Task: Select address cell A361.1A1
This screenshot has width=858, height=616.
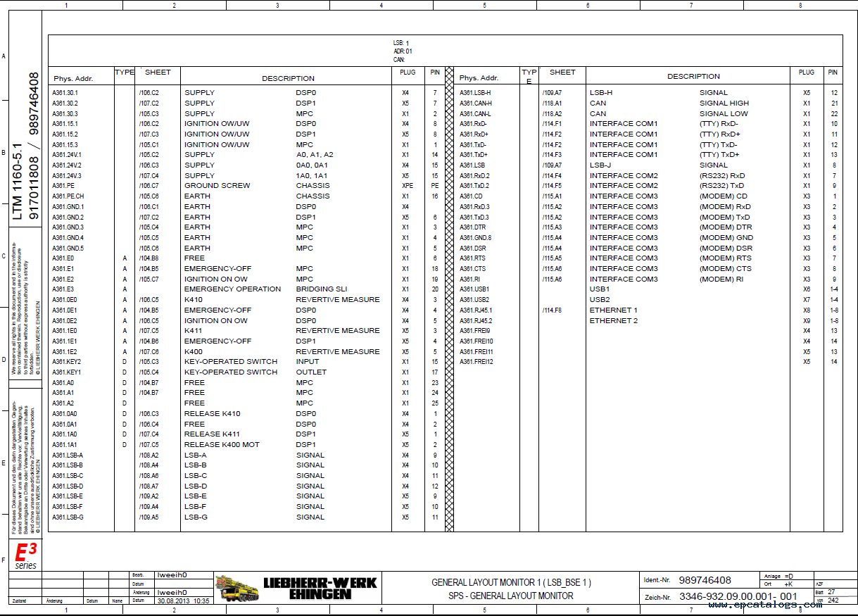Action: pyautogui.click(x=64, y=445)
